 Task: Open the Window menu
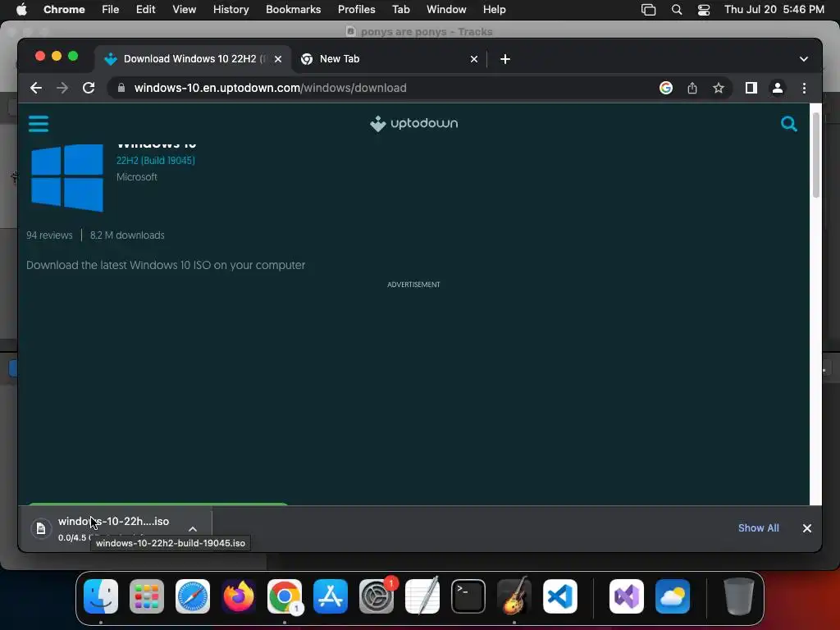click(446, 10)
